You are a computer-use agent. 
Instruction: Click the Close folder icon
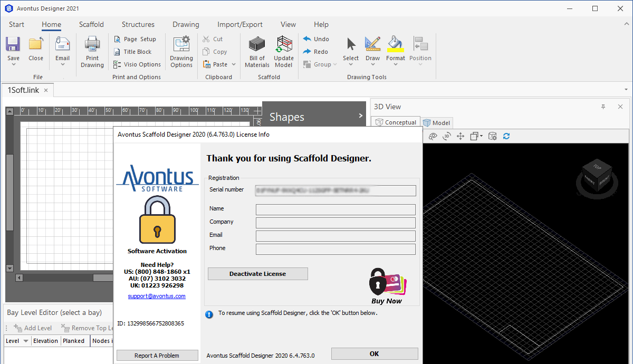point(36,44)
